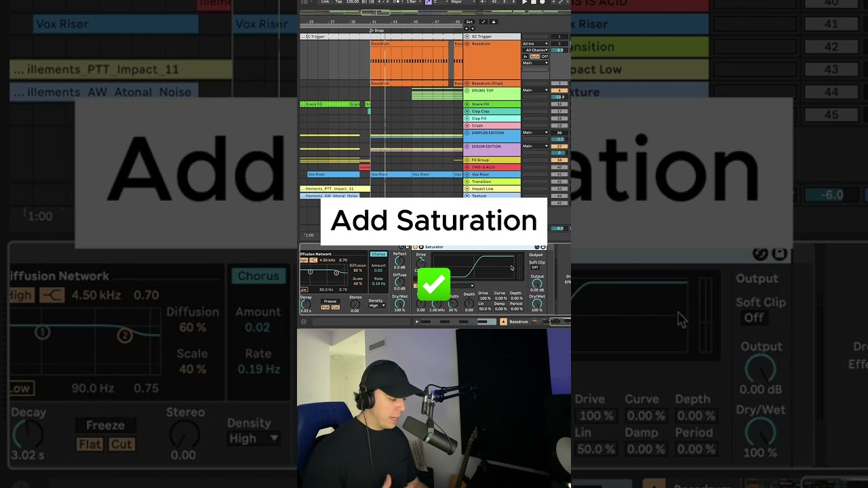Select the illements_PTT_Impact_11 clip
The height and width of the screenshot is (488, 868).
tap(335, 188)
